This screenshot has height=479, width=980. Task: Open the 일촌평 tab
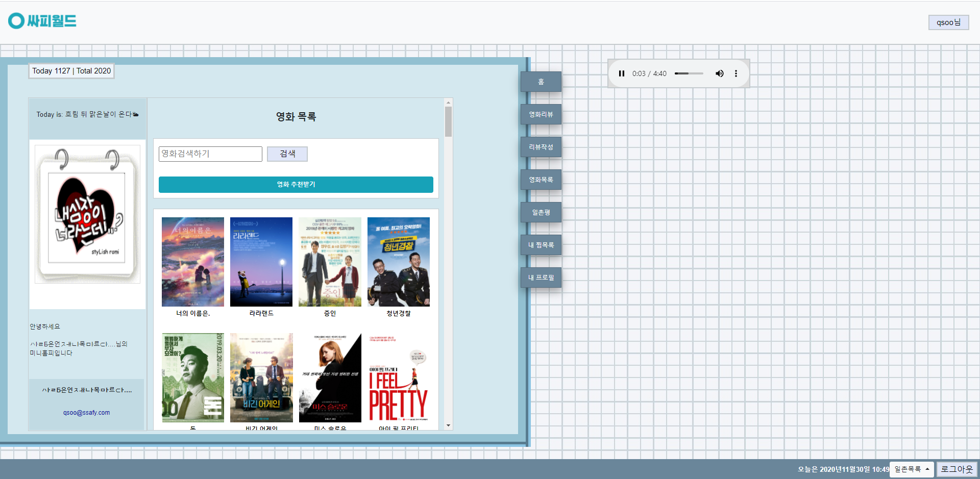(x=541, y=212)
